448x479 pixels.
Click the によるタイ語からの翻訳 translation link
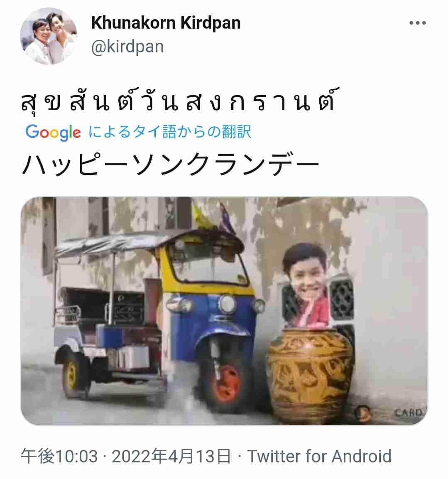[170, 132]
